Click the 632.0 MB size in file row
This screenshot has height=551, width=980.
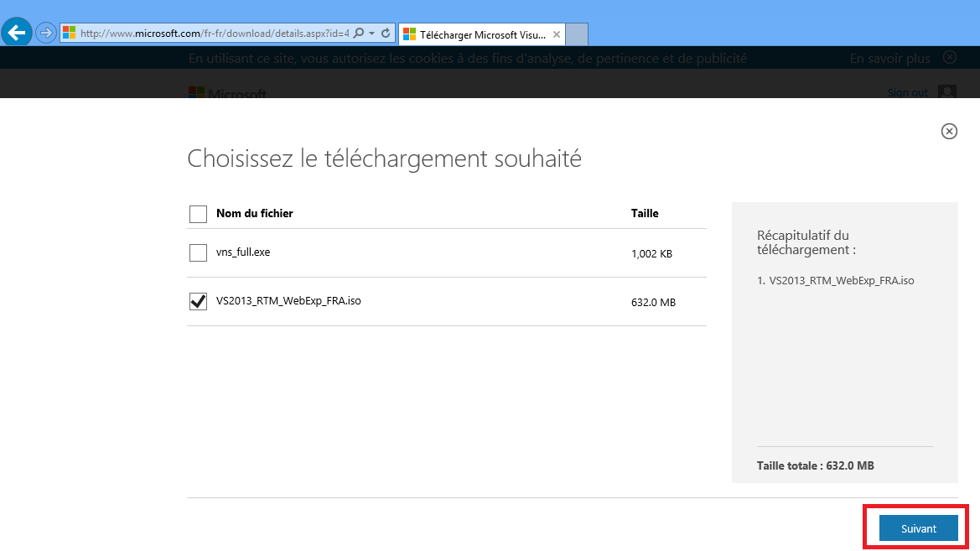[653, 303]
